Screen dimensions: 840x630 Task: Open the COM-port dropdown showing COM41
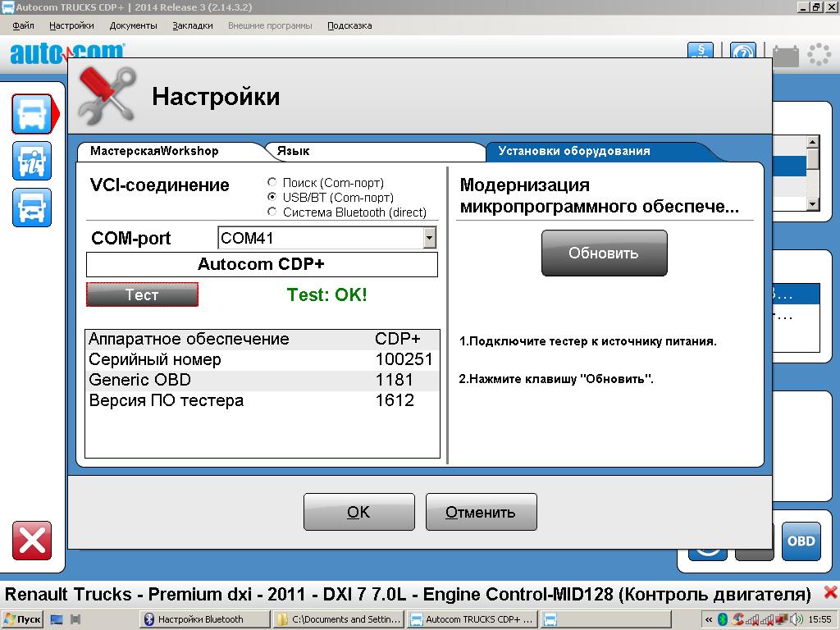(429, 238)
